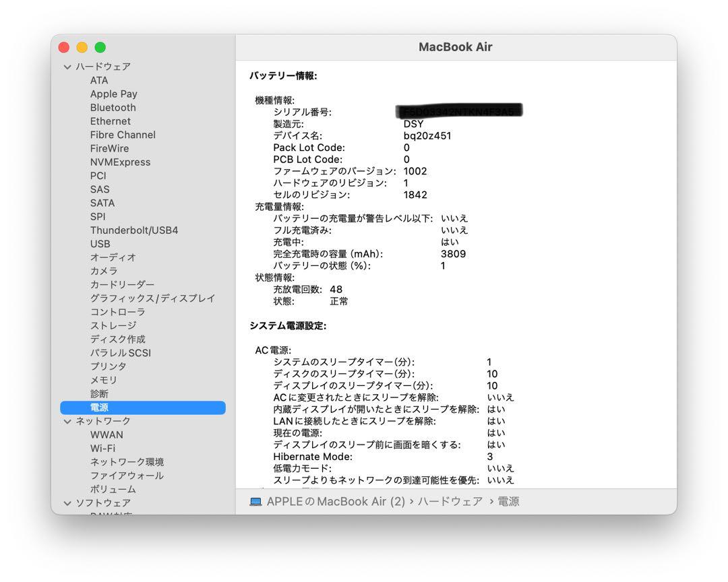Open the ファイアウォール entry

pyautogui.click(x=127, y=476)
